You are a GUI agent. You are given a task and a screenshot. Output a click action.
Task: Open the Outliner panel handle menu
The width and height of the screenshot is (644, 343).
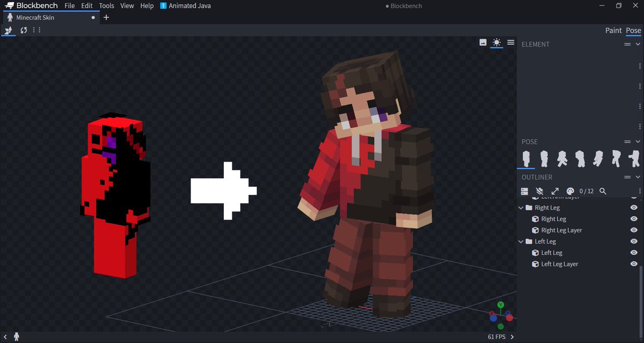tap(627, 177)
